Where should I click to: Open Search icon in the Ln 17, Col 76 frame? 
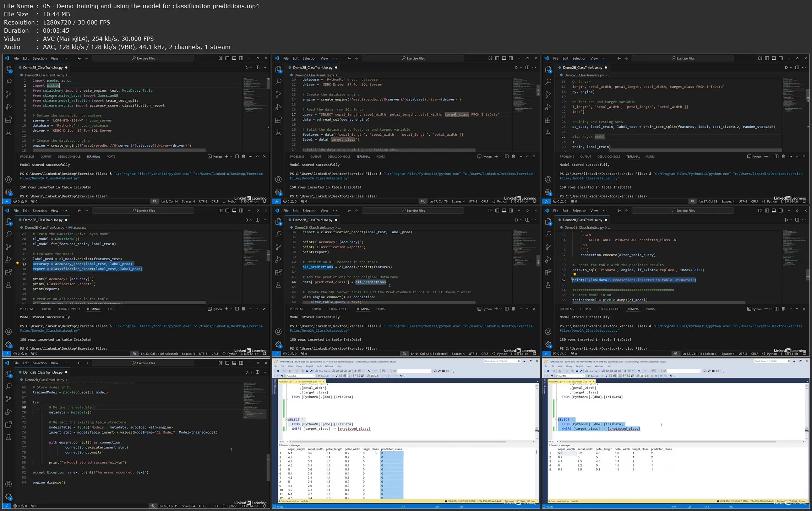(278, 82)
